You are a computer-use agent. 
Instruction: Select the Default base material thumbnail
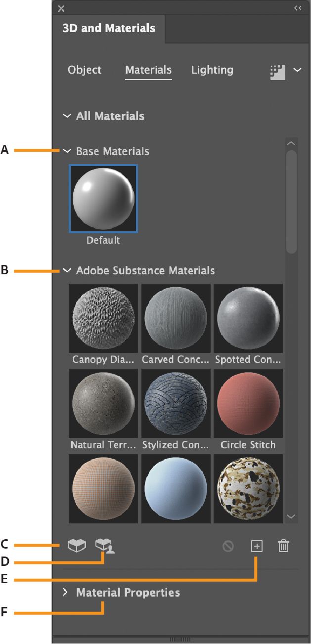[x=103, y=199]
